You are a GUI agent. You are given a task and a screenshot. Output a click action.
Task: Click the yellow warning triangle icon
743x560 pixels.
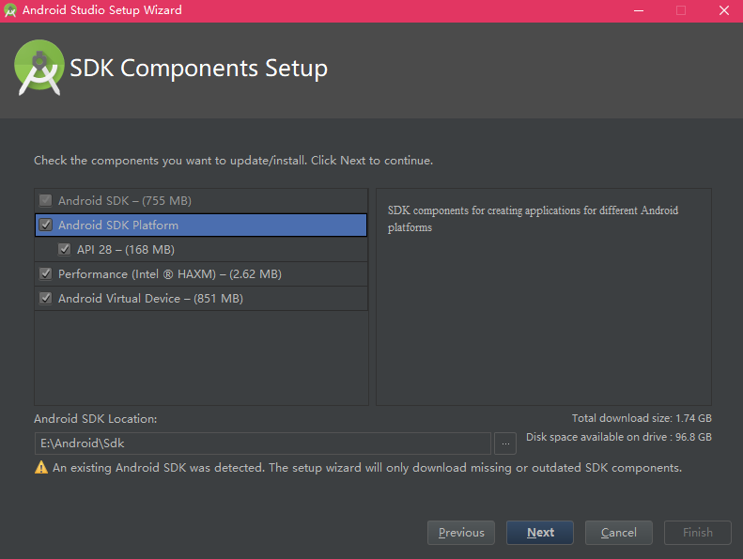(x=41, y=468)
